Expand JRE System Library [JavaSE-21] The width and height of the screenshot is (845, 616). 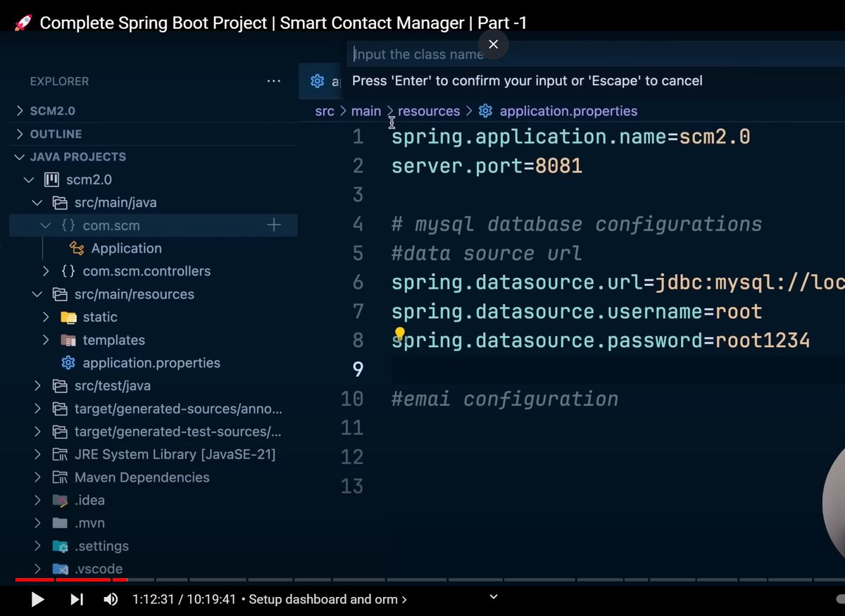[x=37, y=455]
